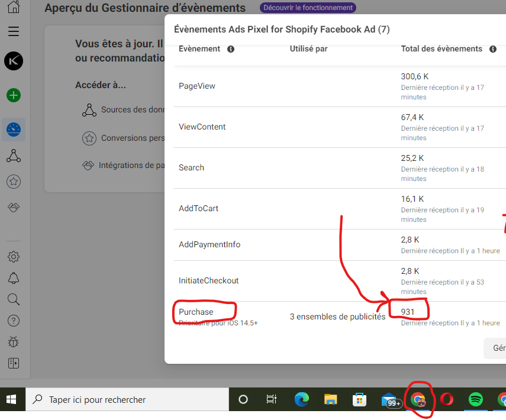Launch Opera browser from taskbar

[x=447, y=400]
